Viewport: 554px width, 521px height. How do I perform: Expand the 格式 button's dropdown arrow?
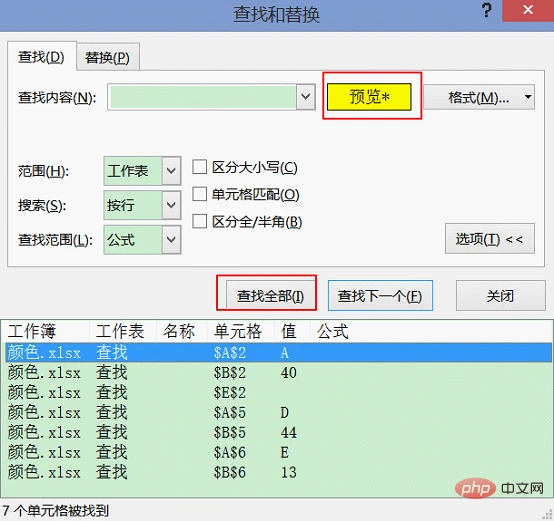(528, 97)
